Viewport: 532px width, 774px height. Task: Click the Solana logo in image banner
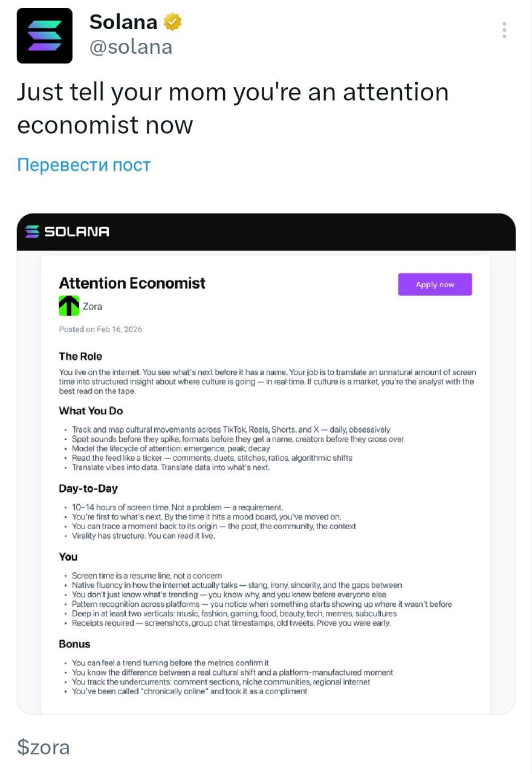click(68, 232)
